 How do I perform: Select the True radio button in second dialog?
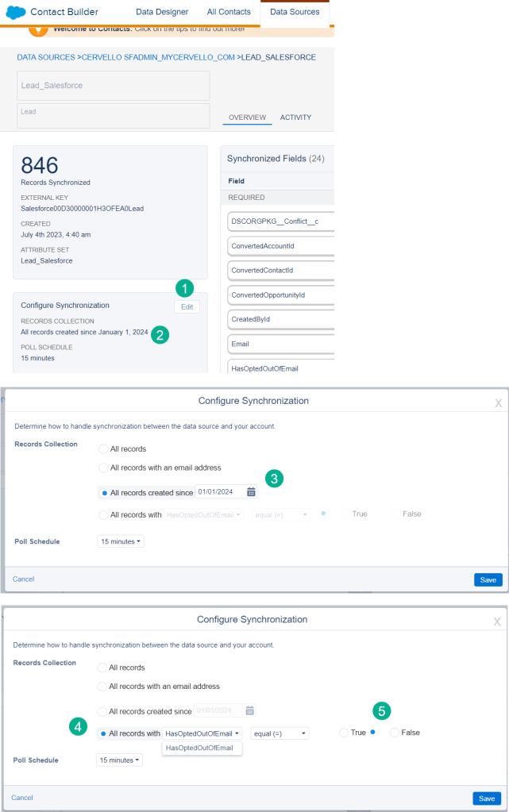click(344, 733)
